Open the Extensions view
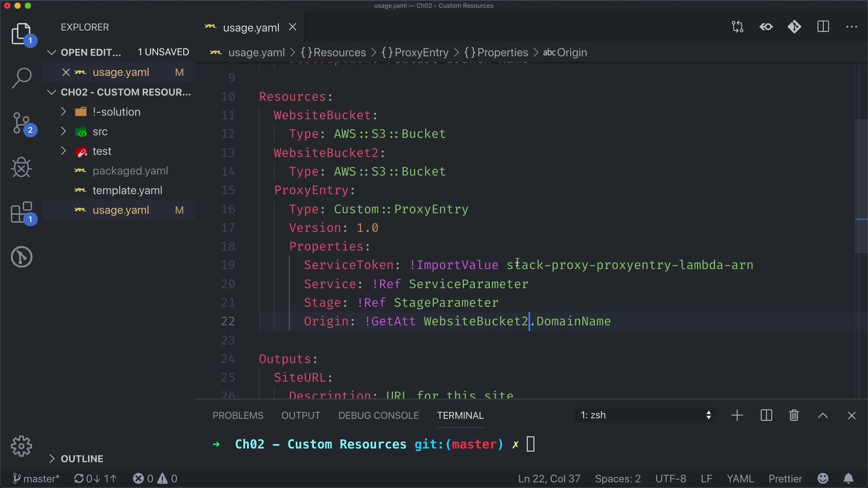Screen dimensions: 868x488 tap(21, 212)
